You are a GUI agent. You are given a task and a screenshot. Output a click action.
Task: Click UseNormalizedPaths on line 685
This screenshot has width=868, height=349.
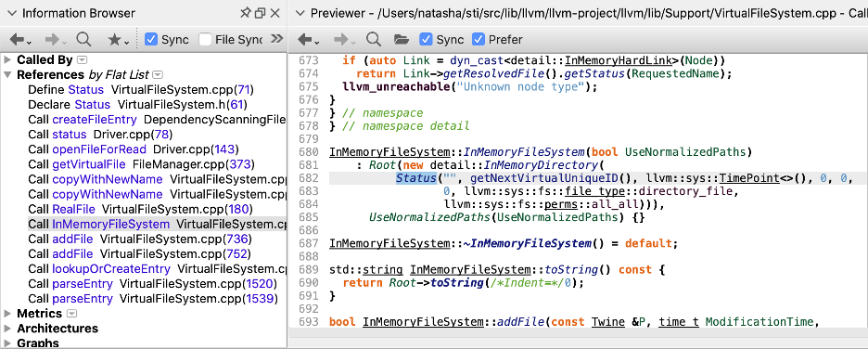429,218
